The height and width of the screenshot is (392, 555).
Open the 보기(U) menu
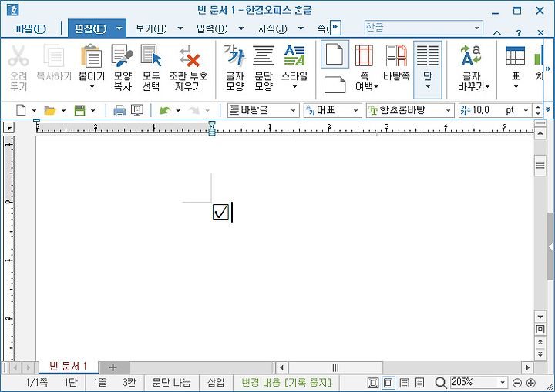pos(152,28)
